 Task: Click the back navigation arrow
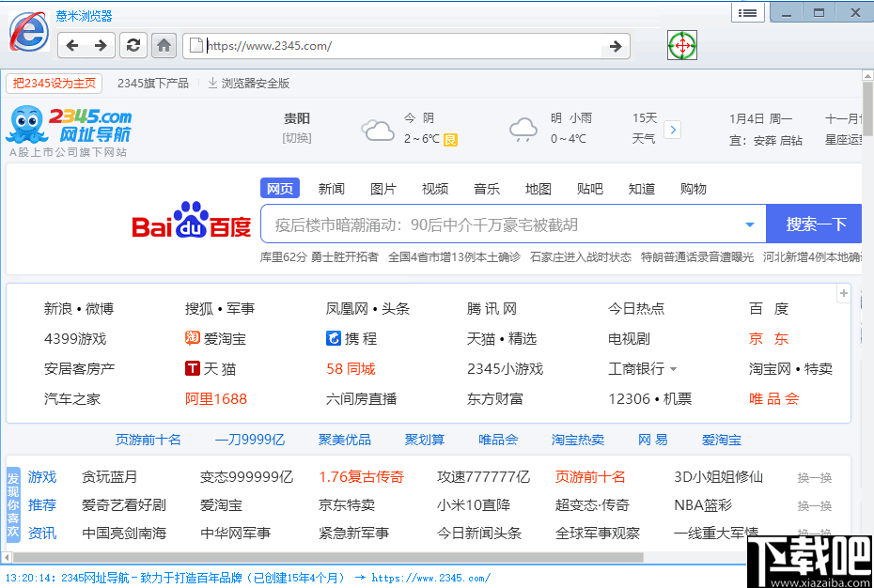point(74,45)
